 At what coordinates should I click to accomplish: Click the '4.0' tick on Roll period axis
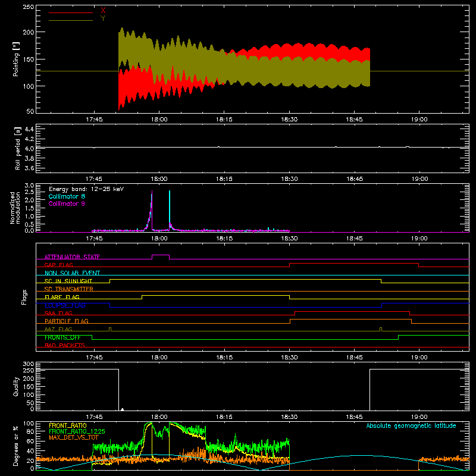29,148
